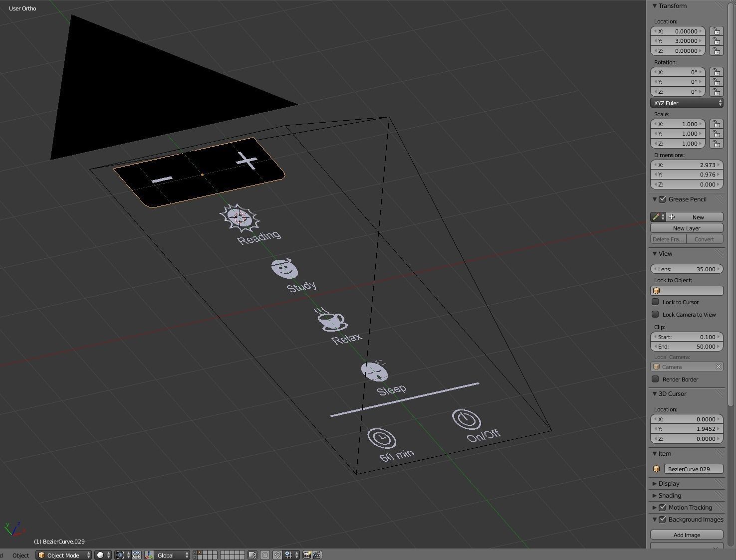This screenshot has width=736, height=560.
Task: Collapse the Item panel
Action: click(x=655, y=454)
